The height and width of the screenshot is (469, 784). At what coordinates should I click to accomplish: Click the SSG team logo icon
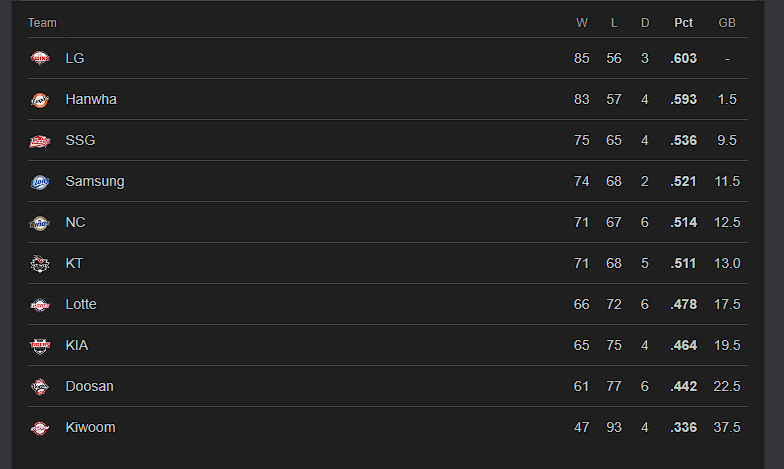click(x=39, y=141)
